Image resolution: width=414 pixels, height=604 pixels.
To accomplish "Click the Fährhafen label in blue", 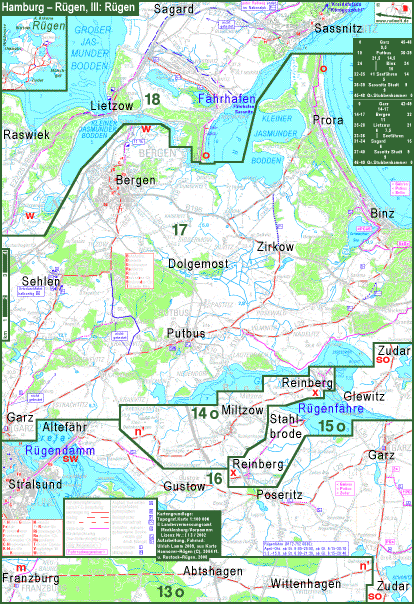I will (x=226, y=99).
